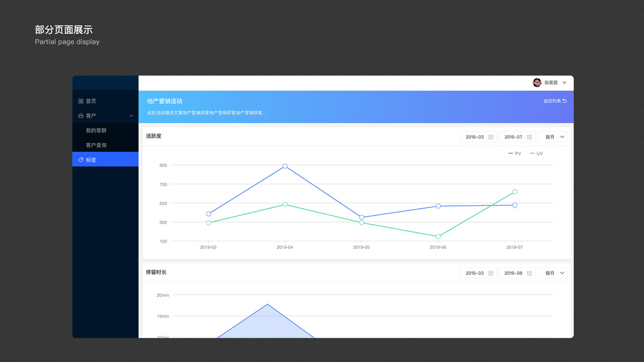Image resolution: width=644 pixels, height=362 pixels.
Task: Click calendar icon in 活跃度 2019-07 field
Action: (529, 137)
